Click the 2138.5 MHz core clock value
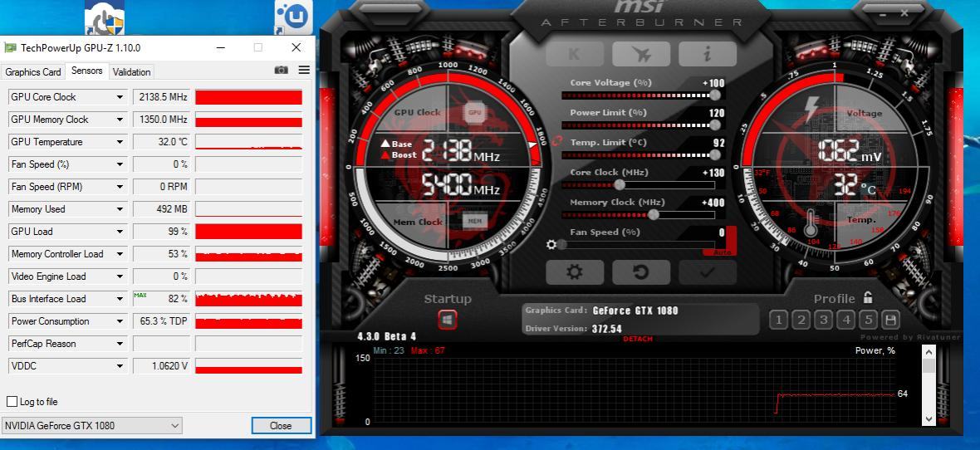This screenshot has height=450, width=980. click(161, 97)
